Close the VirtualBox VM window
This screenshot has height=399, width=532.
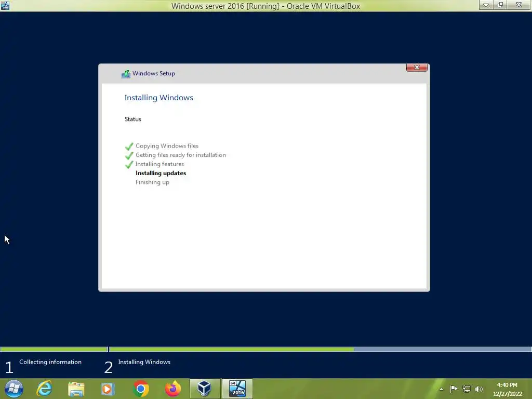[x=519, y=5]
